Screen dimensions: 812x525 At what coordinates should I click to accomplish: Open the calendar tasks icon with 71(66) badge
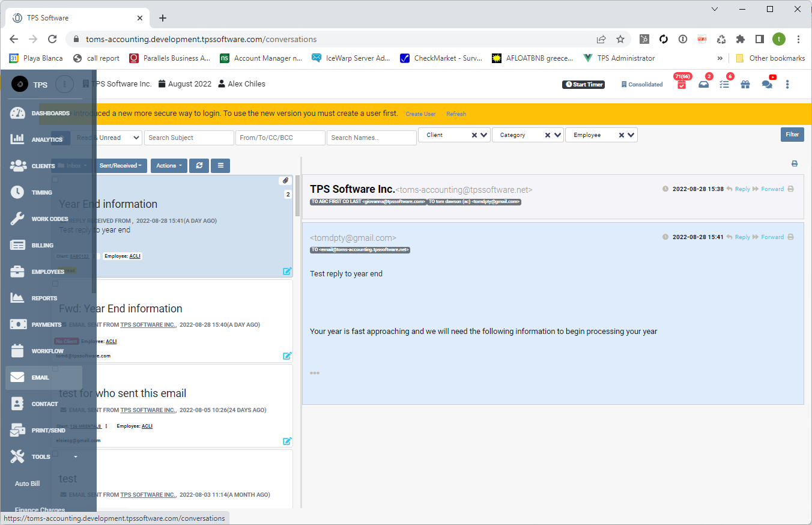(682, 84)
